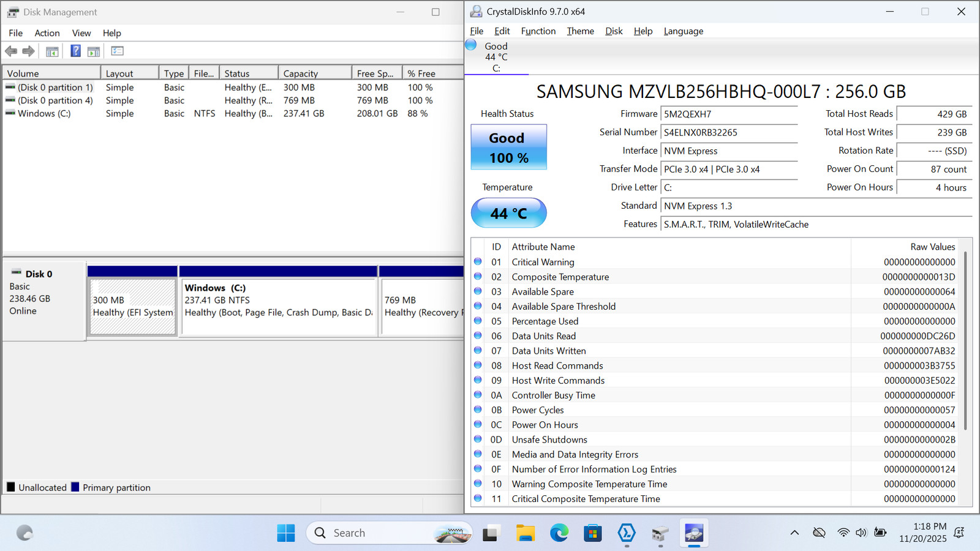Click the Good 100 % health status button

[508, 147]
